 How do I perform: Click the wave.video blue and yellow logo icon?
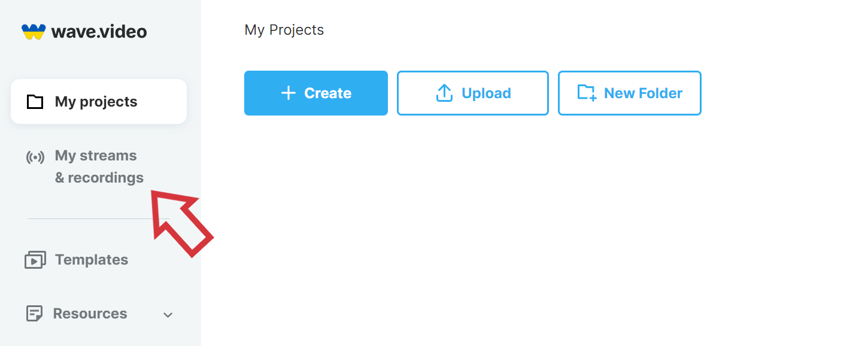pyautogui.click(x=34, y=32)
